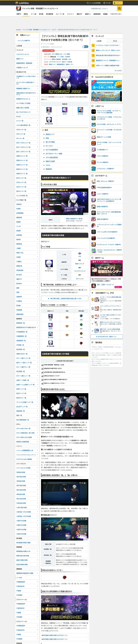Click the Game8 logo in header
The height and width of the screenshot is (644, 138).
tap(22, 3)
